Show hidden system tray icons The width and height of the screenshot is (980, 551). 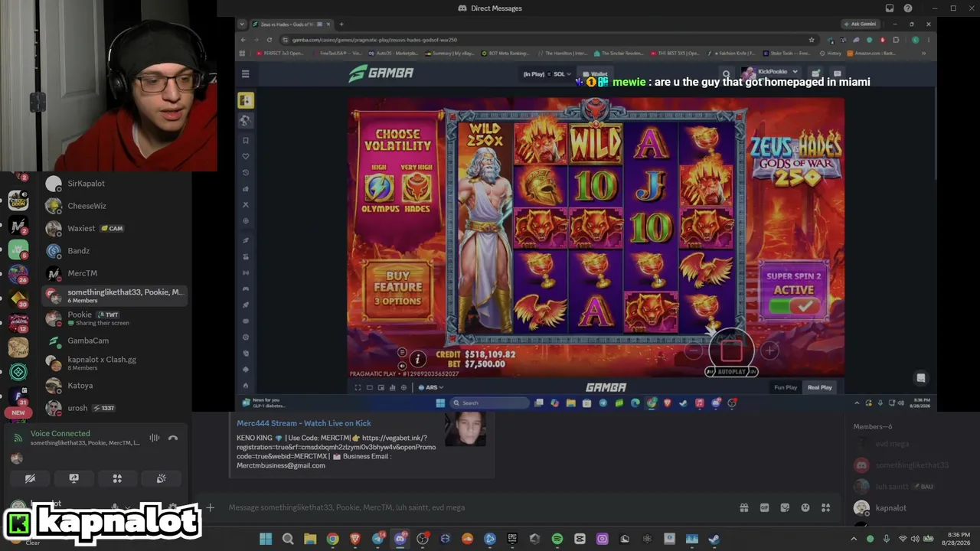coord(854,539)
